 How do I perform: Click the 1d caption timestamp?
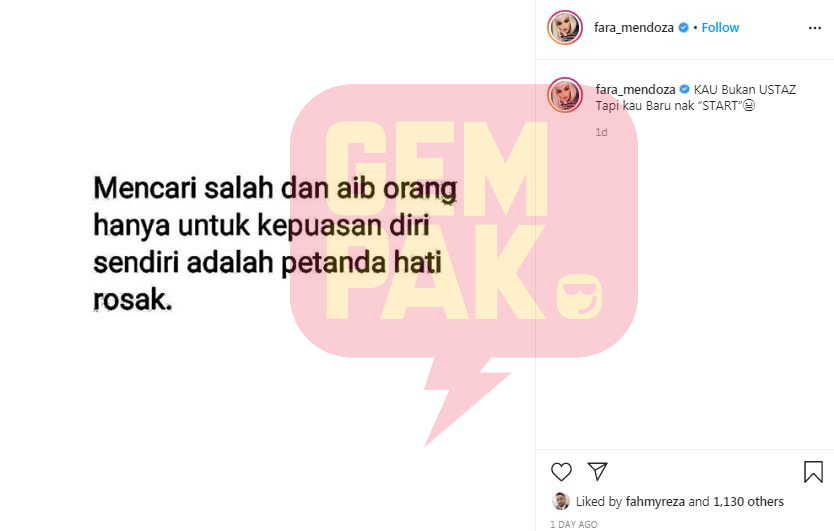click(601, 132)
